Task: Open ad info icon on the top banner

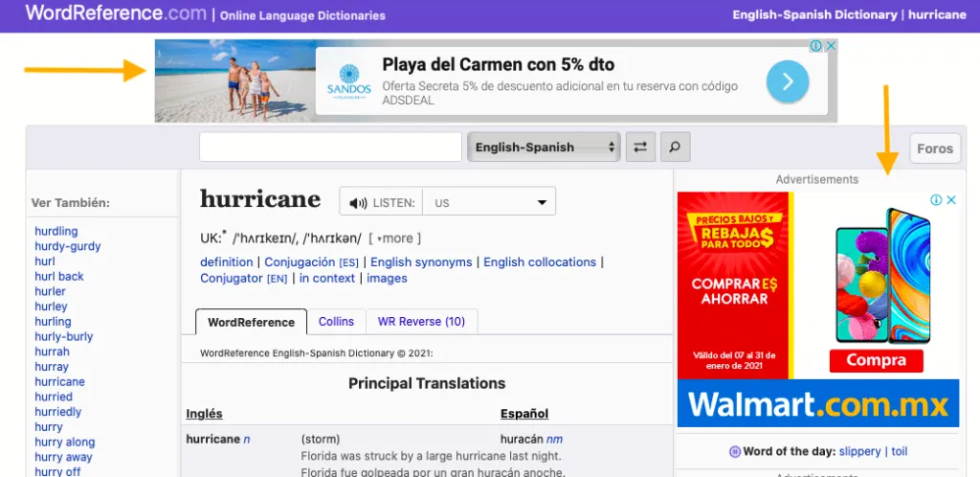Action: (x=815, y=46)
